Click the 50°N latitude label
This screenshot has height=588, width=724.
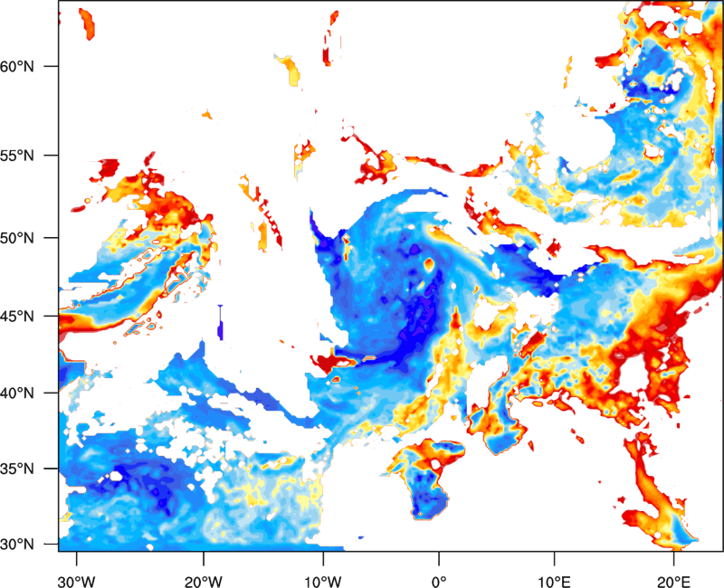coord(17,238)
